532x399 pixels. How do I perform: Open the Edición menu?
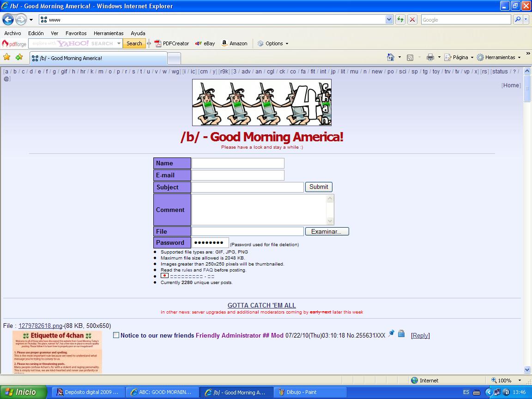click(36, 33)
